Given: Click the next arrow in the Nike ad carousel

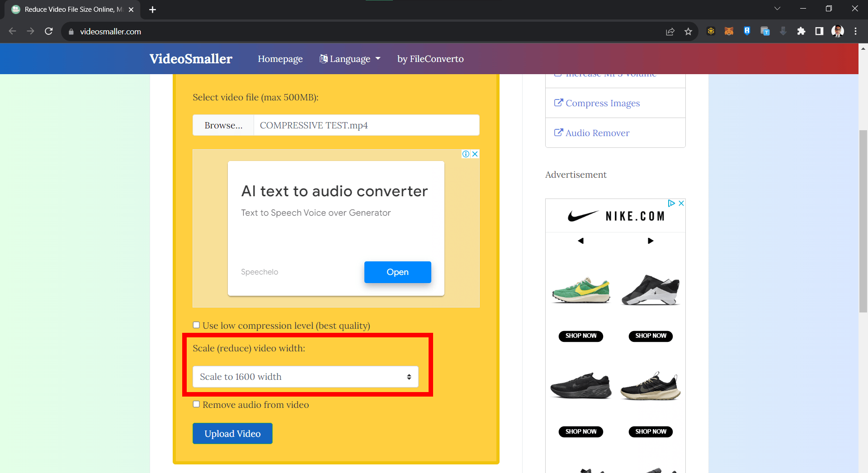Looking at the screenshot, I should (650, 241).
